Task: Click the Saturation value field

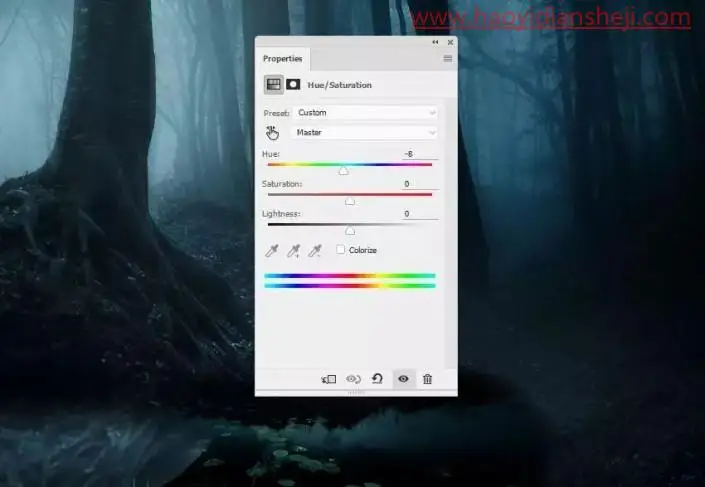Action: click(x=419, y=183)
